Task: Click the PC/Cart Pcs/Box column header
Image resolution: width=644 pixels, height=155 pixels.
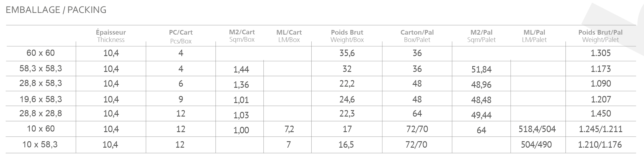Action: [x=181, y=37]
